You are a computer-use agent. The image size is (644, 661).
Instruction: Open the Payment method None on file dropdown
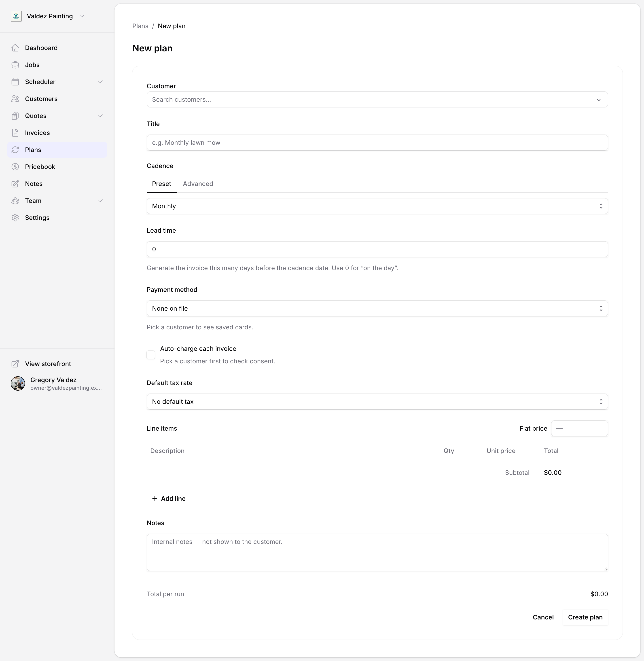tap(377, 308)
